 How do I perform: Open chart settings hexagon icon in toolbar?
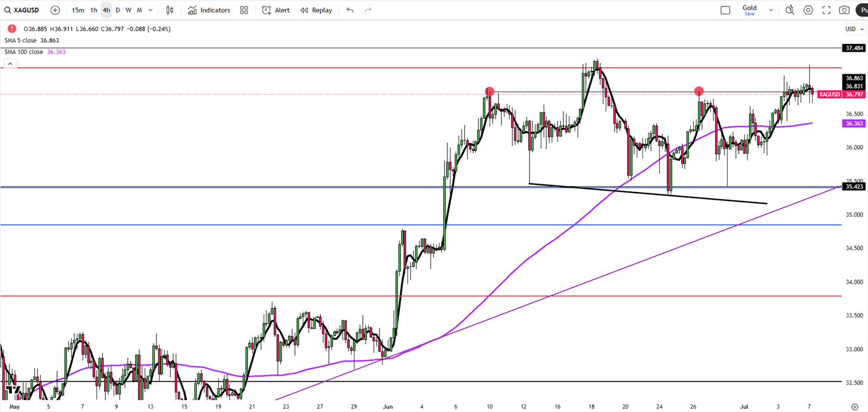[808, 10]
